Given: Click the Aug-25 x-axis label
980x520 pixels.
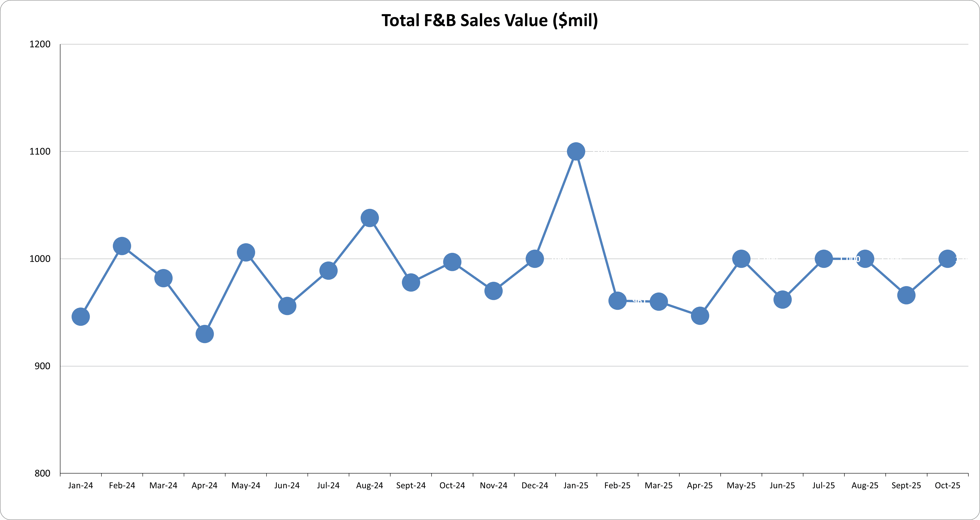Looking at the screenshot, I should coord(865,485).
